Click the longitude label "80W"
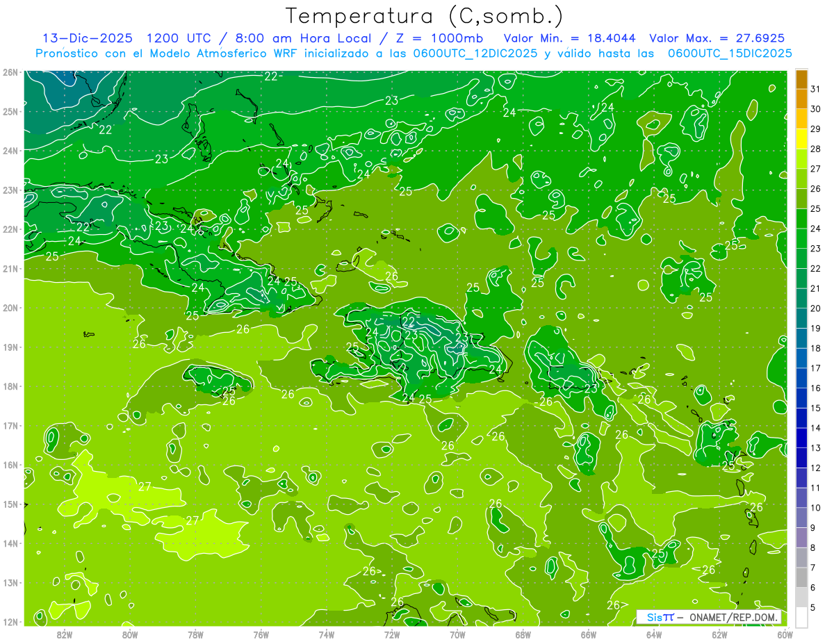Screen dimensions: 834x644 (x=130, y=634)
